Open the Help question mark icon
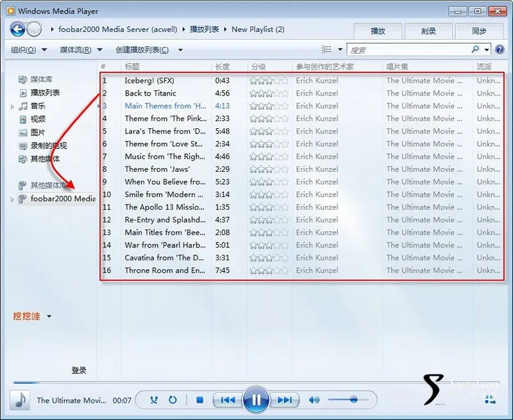This screenshot has width=513, height=420. click(x=500, y=49)
